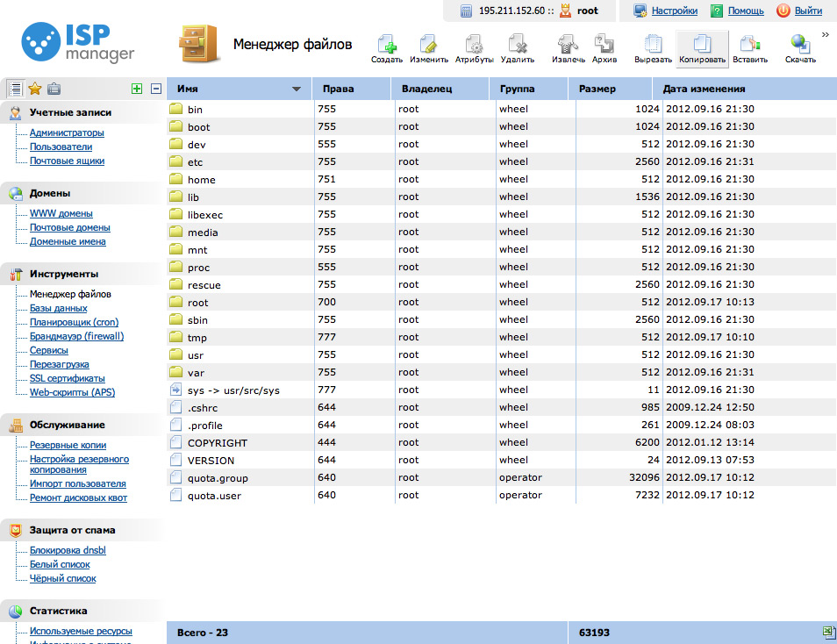Collapse all menu sections with minus icon
The width and height of the screenshot is (837, 644).
(156, 89)
